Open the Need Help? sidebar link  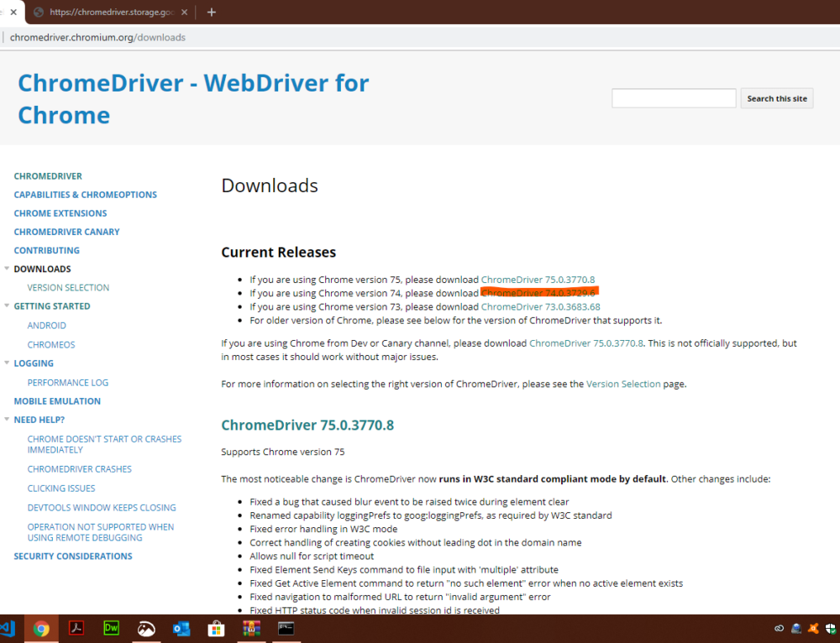39,420
